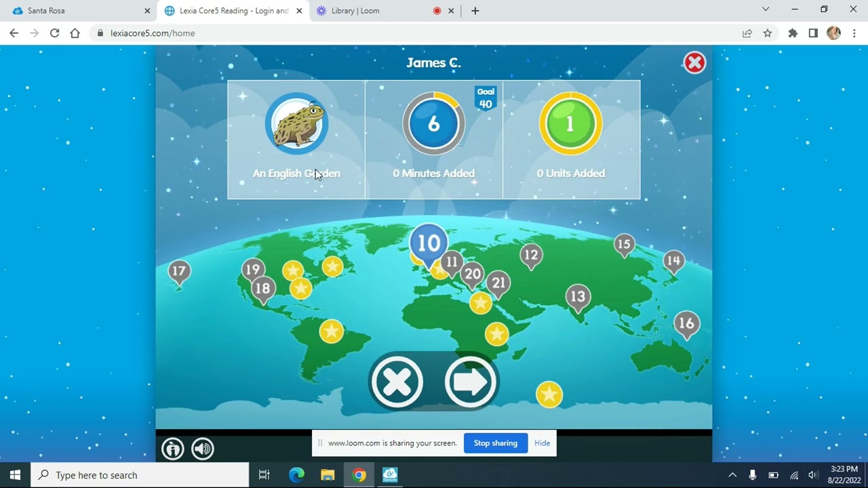
Task: Click 'James C.' student name
Action: (434, 63)
